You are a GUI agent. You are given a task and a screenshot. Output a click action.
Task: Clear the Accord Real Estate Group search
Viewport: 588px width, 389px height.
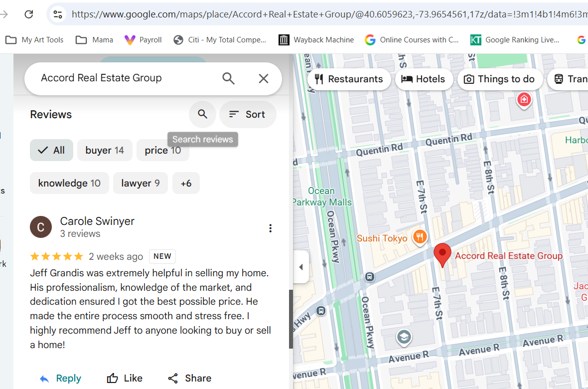point(264,78)
